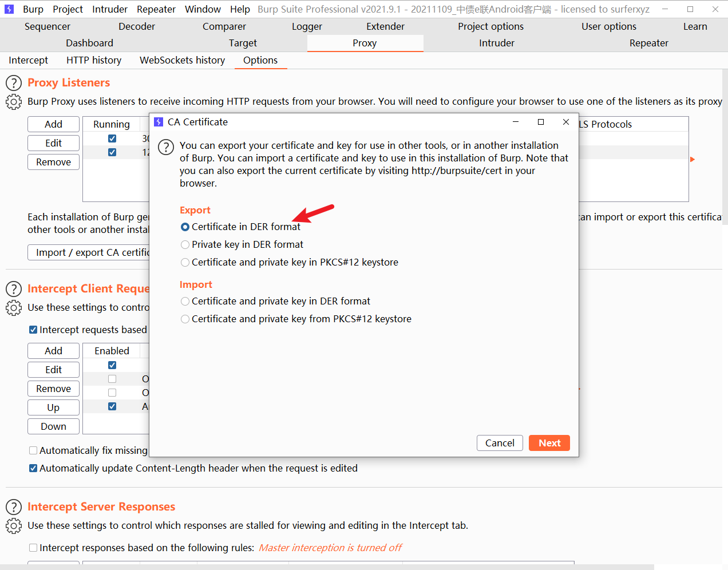This screenshot has height=570, width=728.
Task: Choose export Certificate and private key in PKCS#12 keystore
Action: pyautogui.click(x=185, y=263)
